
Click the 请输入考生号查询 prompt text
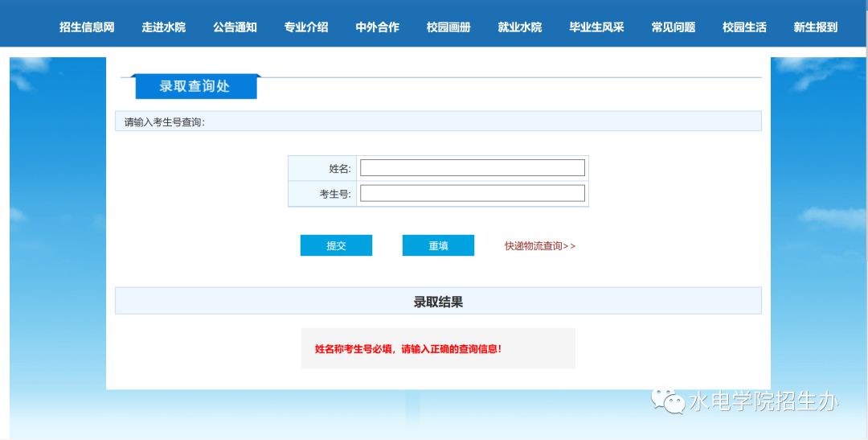point(165,122)
